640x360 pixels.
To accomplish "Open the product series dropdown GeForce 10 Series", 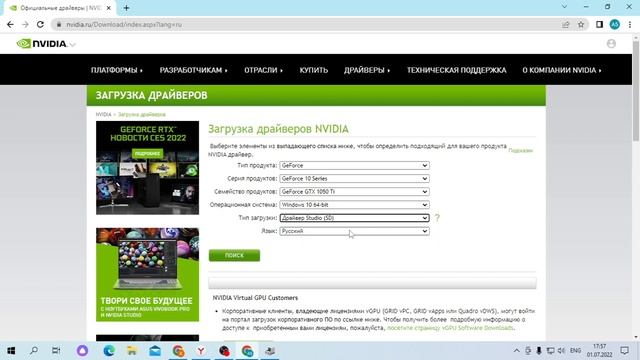I will coord(354,178).
